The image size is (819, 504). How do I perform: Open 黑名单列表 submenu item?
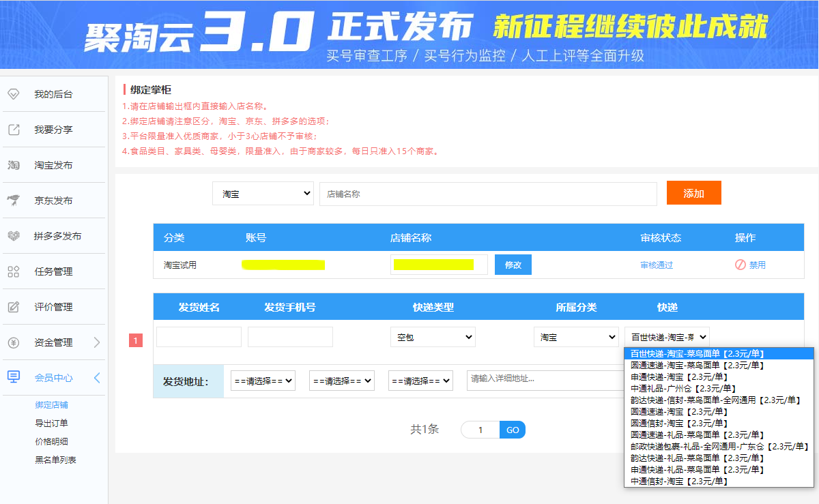click(56, 460)
